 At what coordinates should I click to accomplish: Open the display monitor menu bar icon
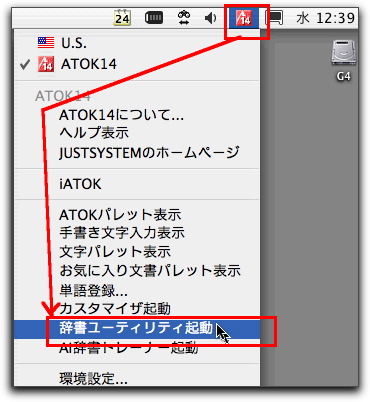click(275, 18)
